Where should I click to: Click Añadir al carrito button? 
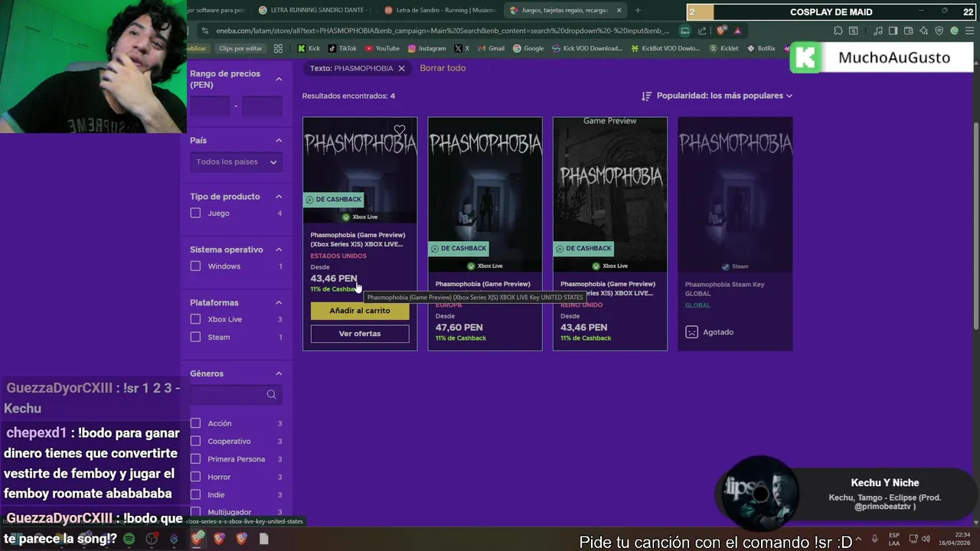[360, 311]
